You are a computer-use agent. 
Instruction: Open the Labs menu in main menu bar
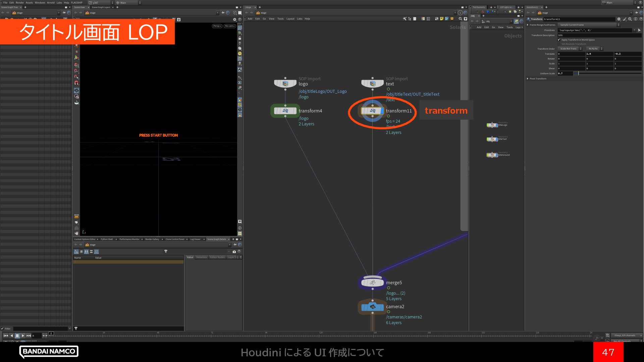tap(59, 2)
